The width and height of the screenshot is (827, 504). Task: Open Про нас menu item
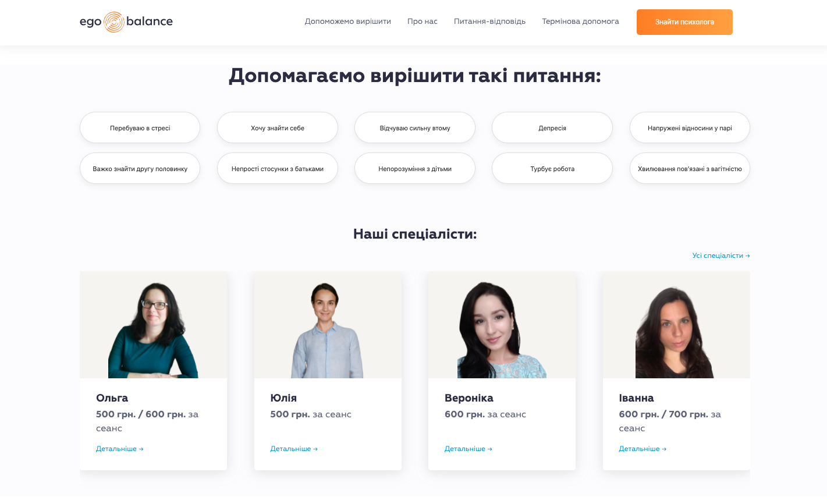point(423,22)
